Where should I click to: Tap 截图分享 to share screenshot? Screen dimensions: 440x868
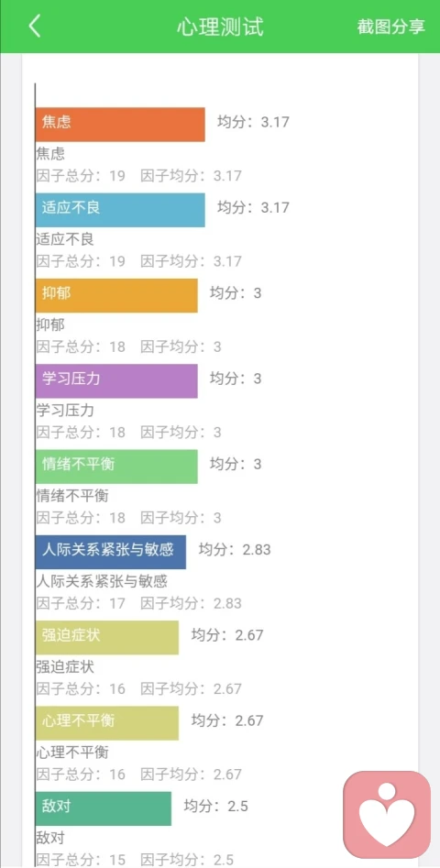point(390,27)
